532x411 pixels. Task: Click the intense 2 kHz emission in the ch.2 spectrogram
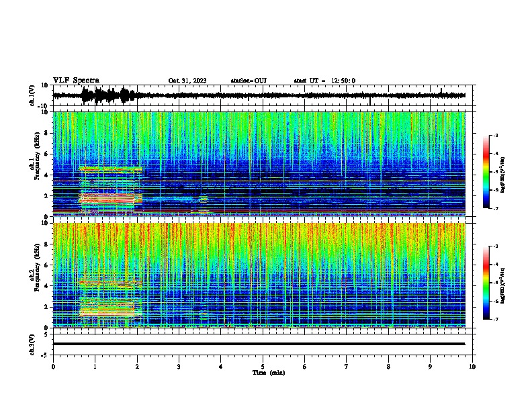coord(107,310)
